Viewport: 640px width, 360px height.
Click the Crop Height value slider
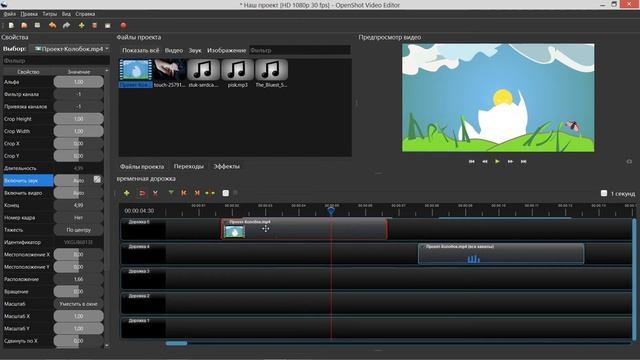pyautogui.click(x=78, y=119)
